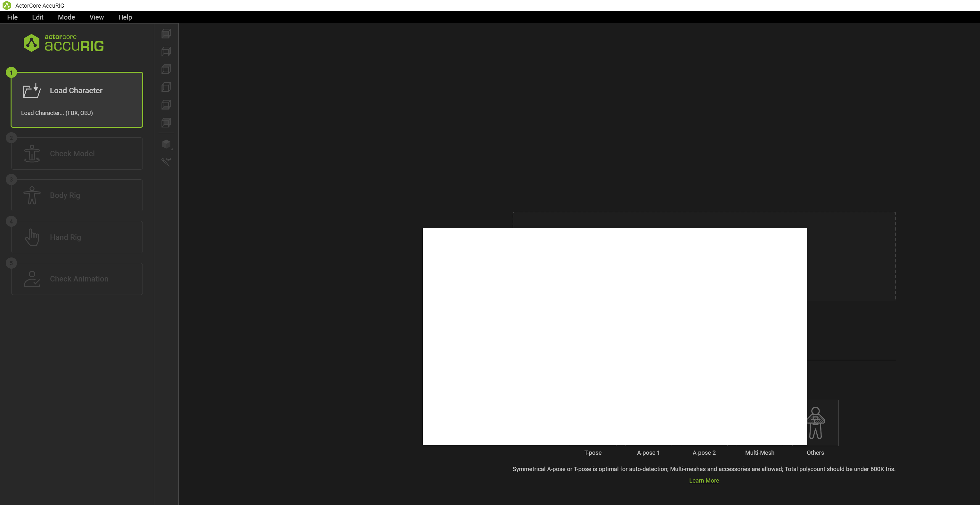Viewport: 980px width, 505px height.
Task: Click the sixth view cube icon above the separator
Action: [x=166, y=122]
